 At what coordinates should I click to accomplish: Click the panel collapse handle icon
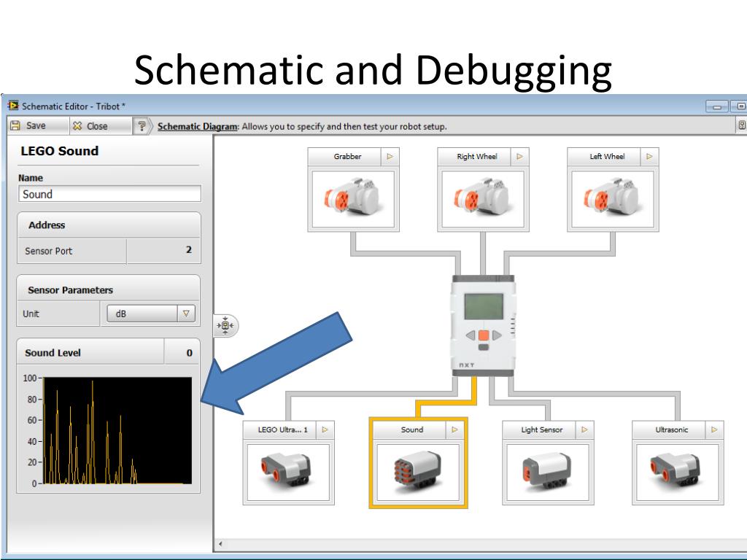tap(225, 326)
